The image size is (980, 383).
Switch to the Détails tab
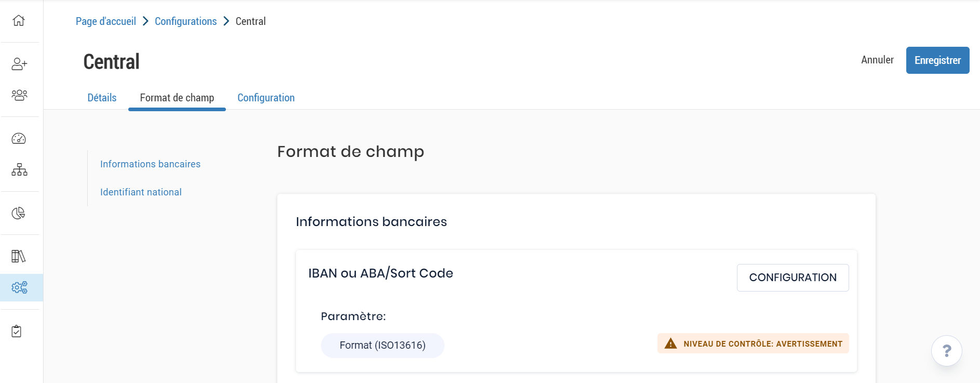point(102,98)
